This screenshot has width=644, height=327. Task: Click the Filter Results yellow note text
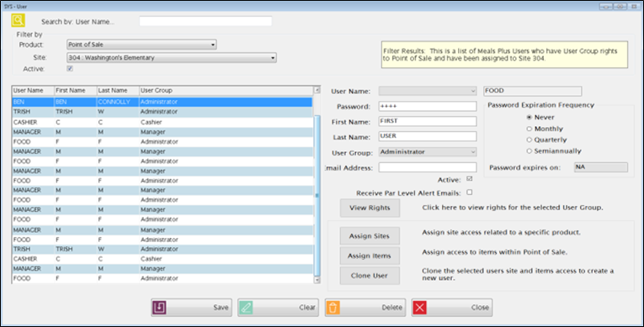(x=500, y=55)
